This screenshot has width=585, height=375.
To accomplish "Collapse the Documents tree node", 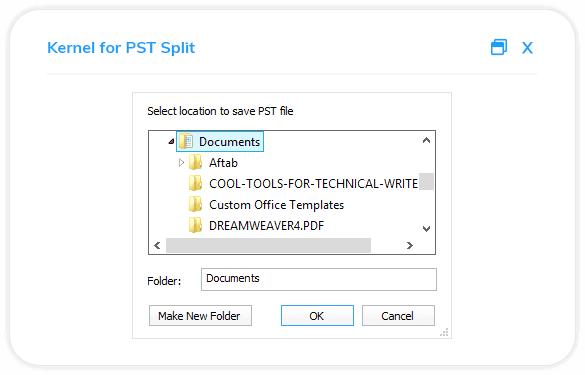I will point(171,141).
